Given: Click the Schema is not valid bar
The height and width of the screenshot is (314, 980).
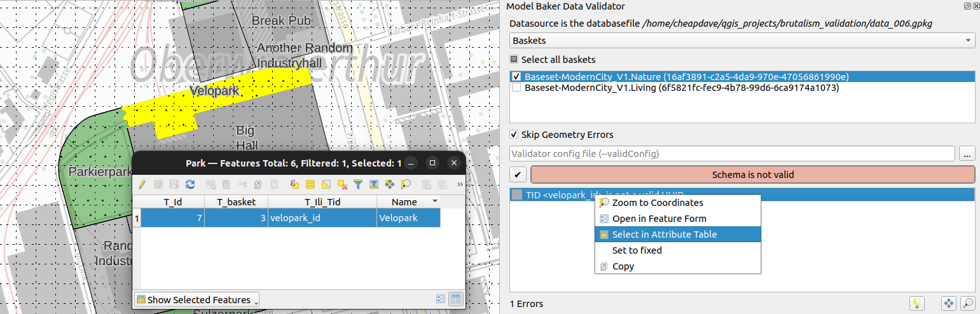Looking at the screenshot, I should (752, 175).
